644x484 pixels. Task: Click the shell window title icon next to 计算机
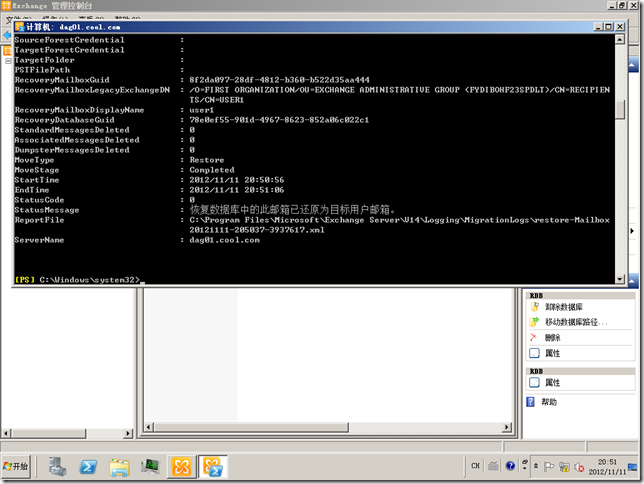tap(20, 27)
